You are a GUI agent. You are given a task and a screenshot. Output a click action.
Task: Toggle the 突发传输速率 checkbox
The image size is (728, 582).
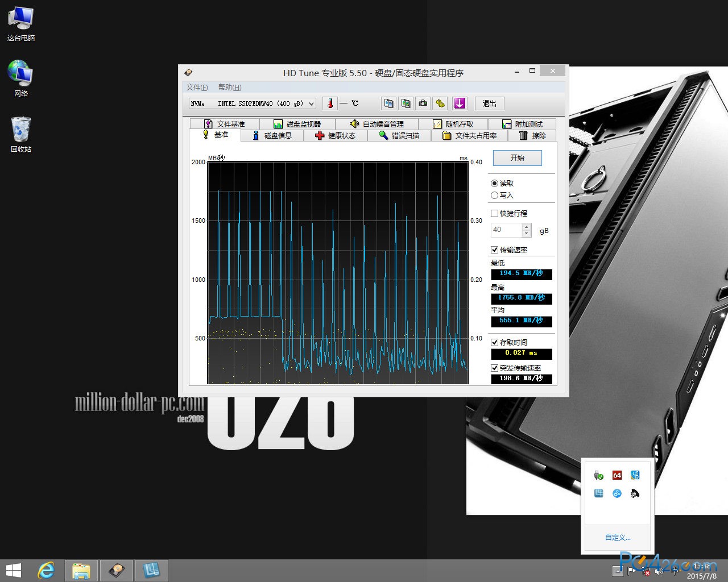[494, 368]
